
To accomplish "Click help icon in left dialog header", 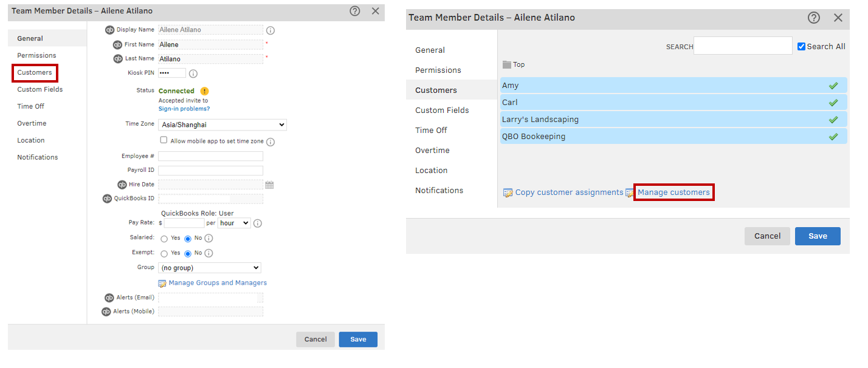I will 355,11.
